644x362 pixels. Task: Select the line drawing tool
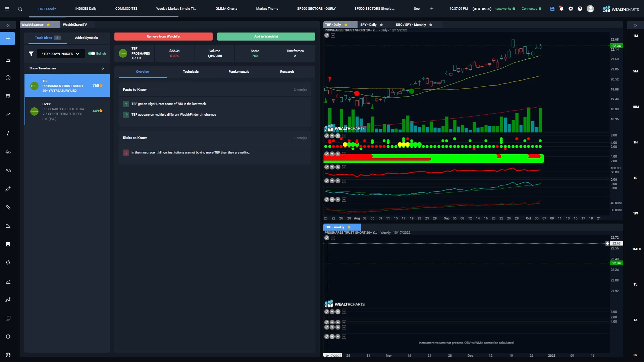[x=8, y=133]
